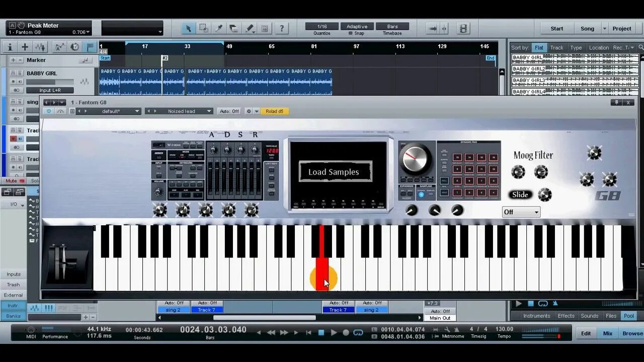Open the Bars timebase dropdown
644x362 pixels.
point(392,26)
